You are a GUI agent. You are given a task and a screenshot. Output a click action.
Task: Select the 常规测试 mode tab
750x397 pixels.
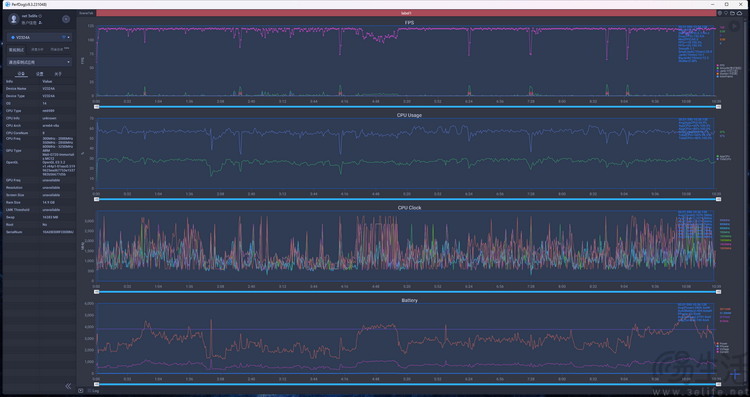(16, 50)
